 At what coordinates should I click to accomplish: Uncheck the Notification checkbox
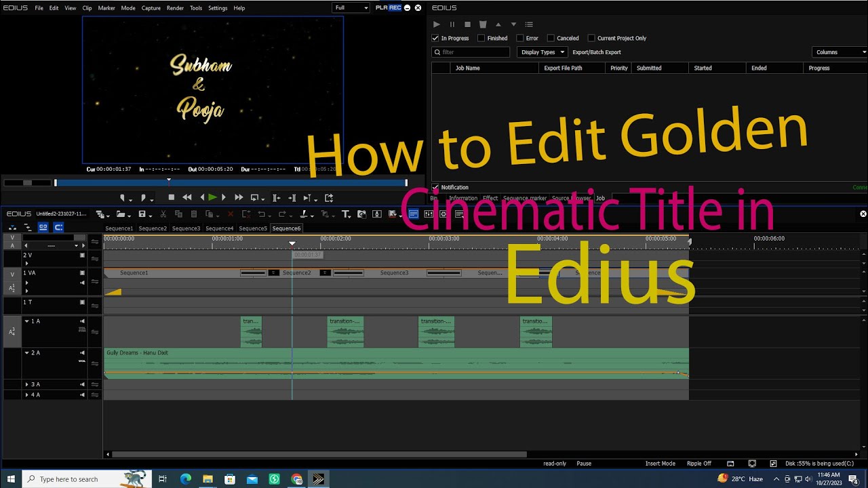point(435,187)
